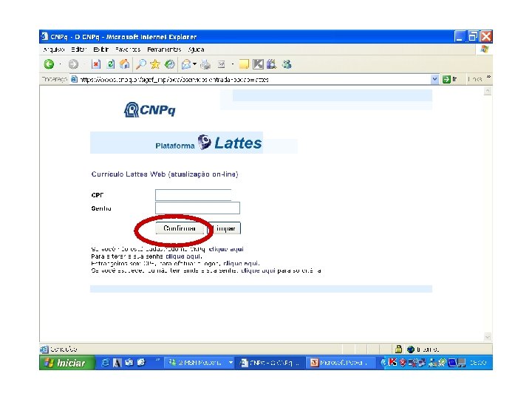This screenshot has width=532, height=399.
Task: Click 'clique aqui' link for Estrangeiros sem CPF
Action: pos(241,263)
